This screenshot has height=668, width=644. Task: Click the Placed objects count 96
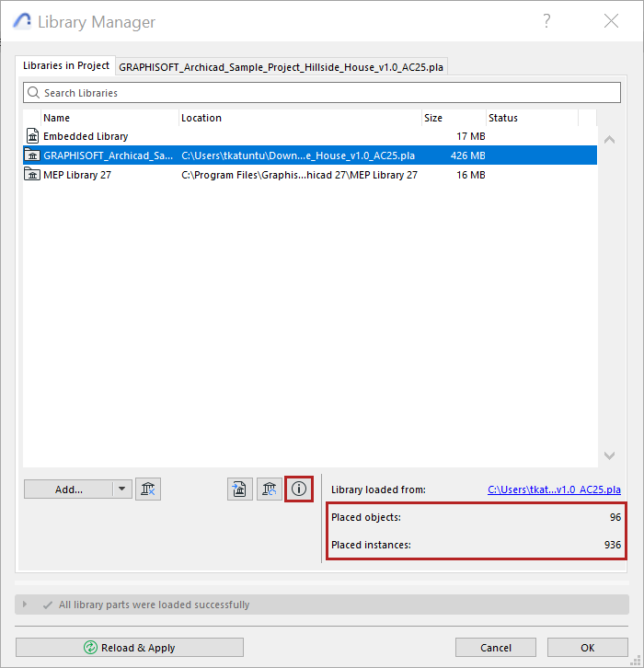coord(615,517)
